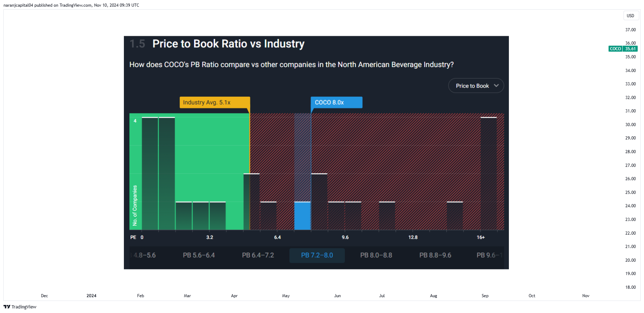Click the Price to Book Ratio vs Industry title
644x313 pixels.
point(228,44)
